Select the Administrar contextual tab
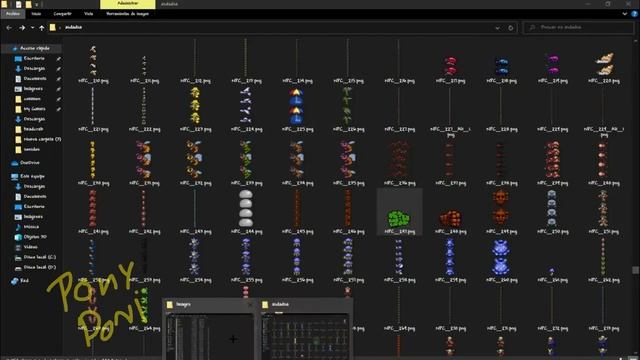This screenshot has height=360, width=640. click(127, 4)
